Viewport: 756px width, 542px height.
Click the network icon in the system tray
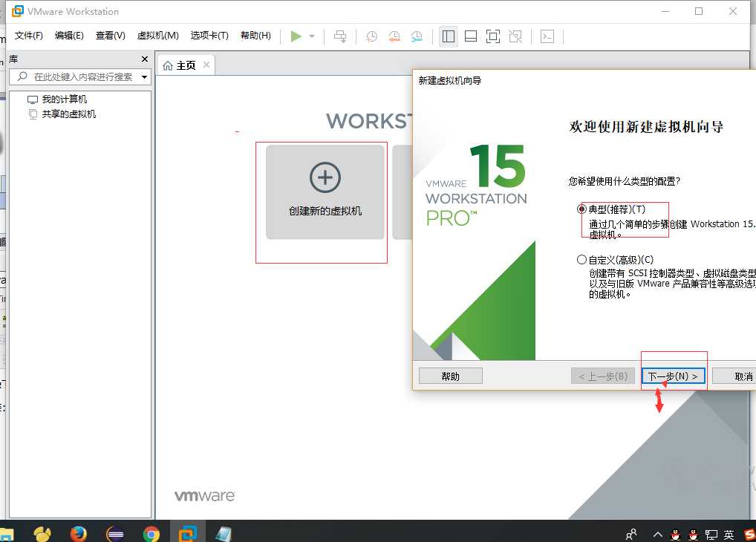pyautogui.click(x=711, y=535)
